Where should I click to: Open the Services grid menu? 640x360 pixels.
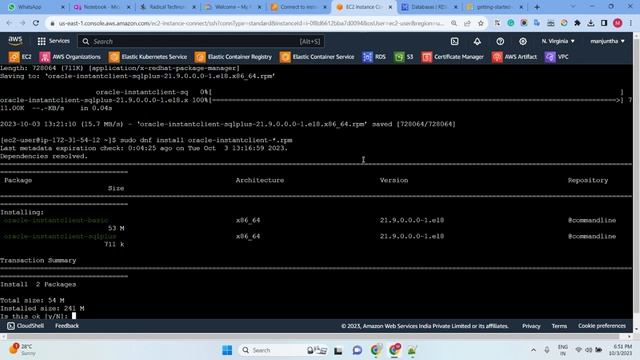53,41
